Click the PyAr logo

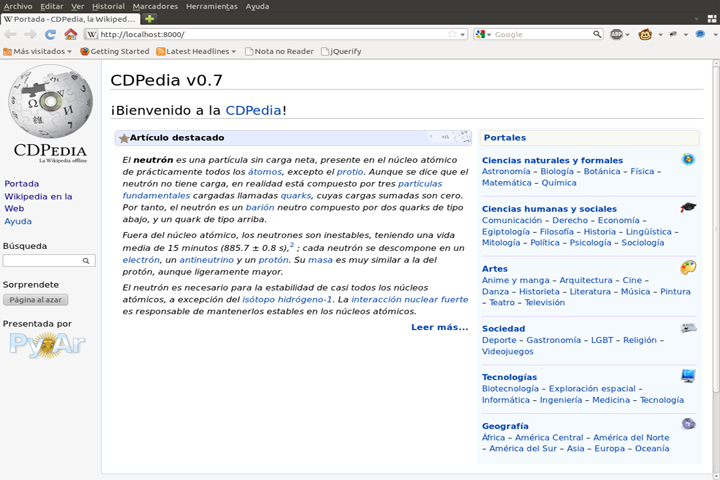[x=47, y=344]
